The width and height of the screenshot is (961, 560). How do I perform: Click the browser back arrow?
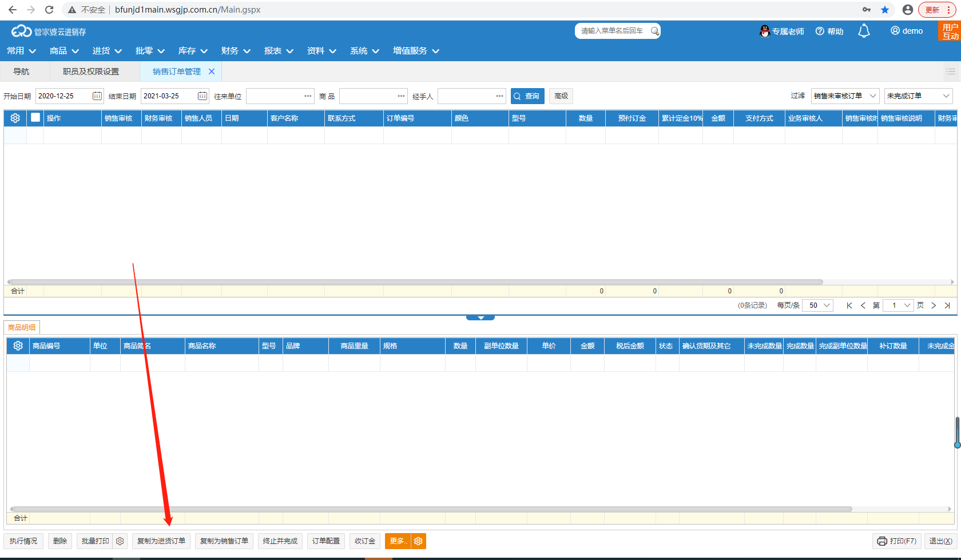click(13, 10)
